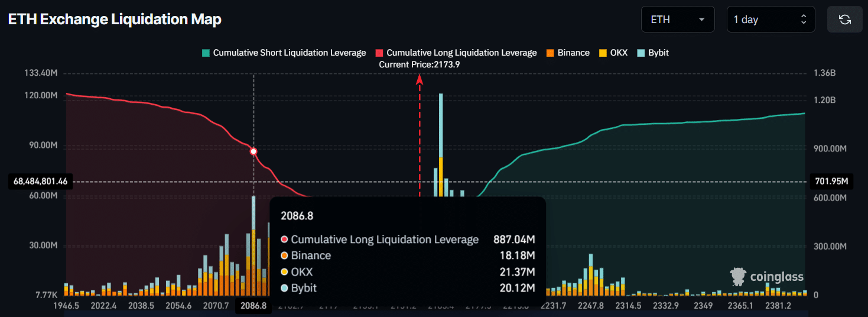Click the red hover marker on long curve
The width and height of the screenshot is (868, 317).
pos(253,151)
